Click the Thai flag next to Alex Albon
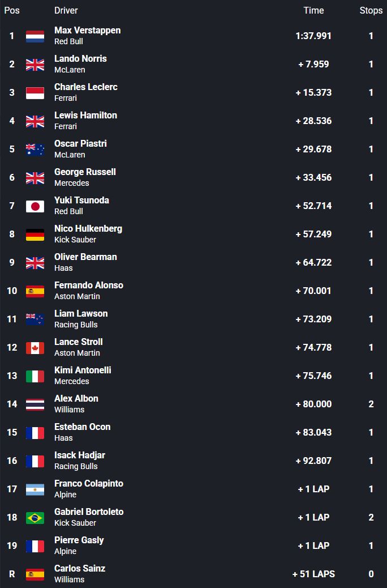Screen dimensions: 387x588 point(35,404)
